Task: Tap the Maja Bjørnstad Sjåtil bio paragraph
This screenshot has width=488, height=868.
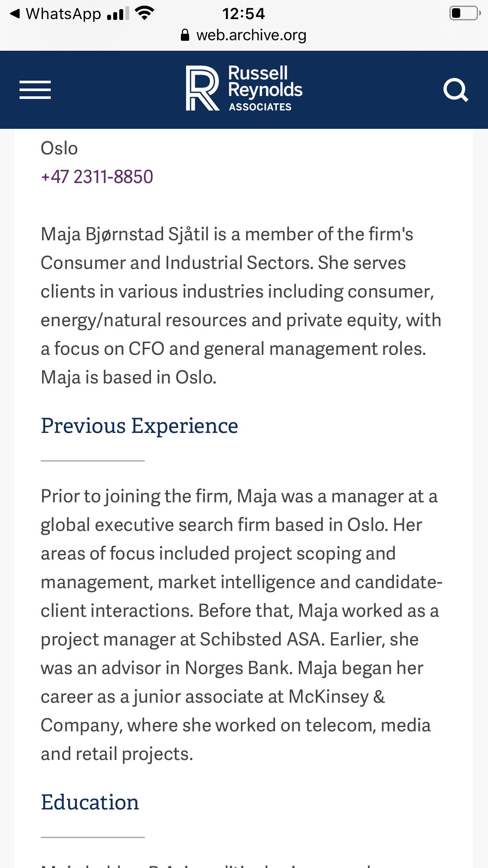Action: [241, 306]
